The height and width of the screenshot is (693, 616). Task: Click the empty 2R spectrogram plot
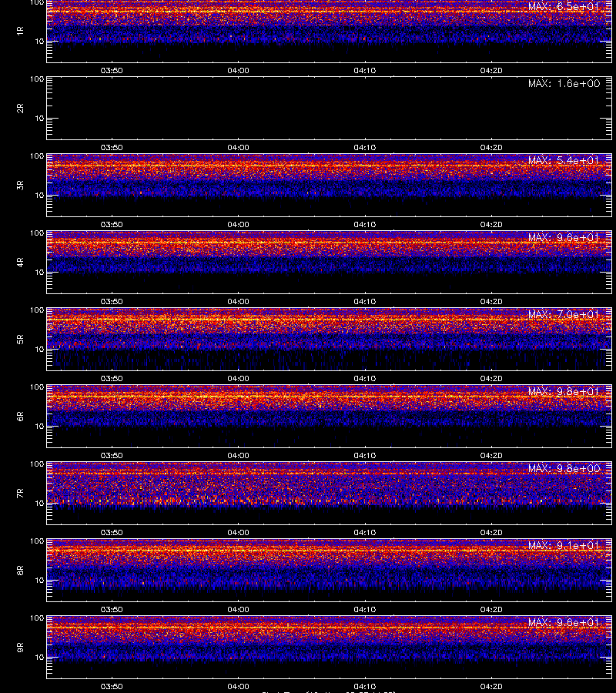[x=330, y=109]
